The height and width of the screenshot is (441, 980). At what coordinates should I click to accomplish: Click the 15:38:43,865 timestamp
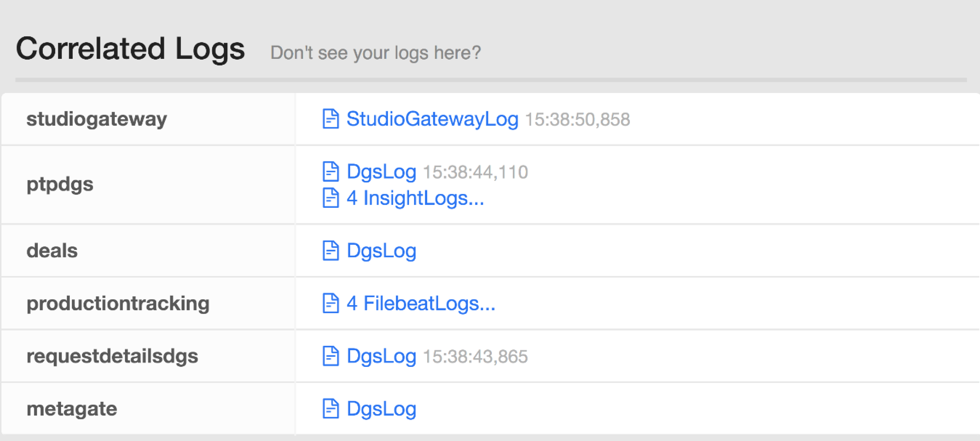475,357
